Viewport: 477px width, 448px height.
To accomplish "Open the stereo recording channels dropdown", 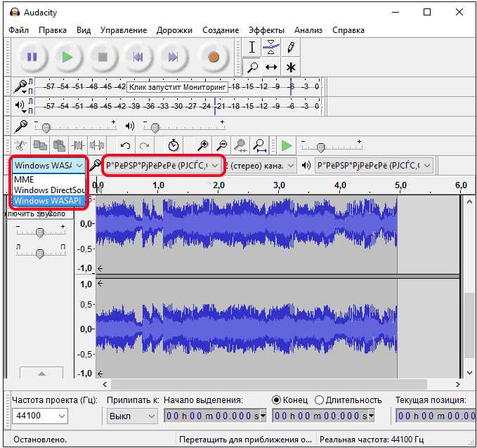I will pos(261,166).
